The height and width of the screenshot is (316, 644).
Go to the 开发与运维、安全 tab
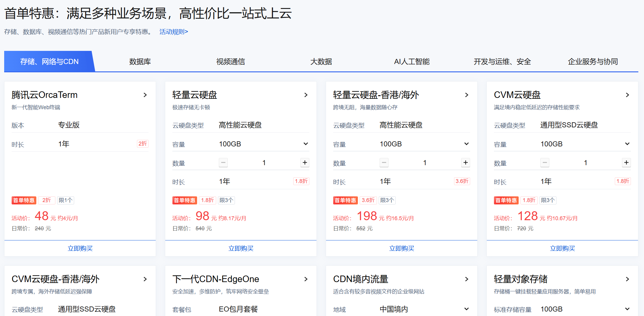point(502,62)
